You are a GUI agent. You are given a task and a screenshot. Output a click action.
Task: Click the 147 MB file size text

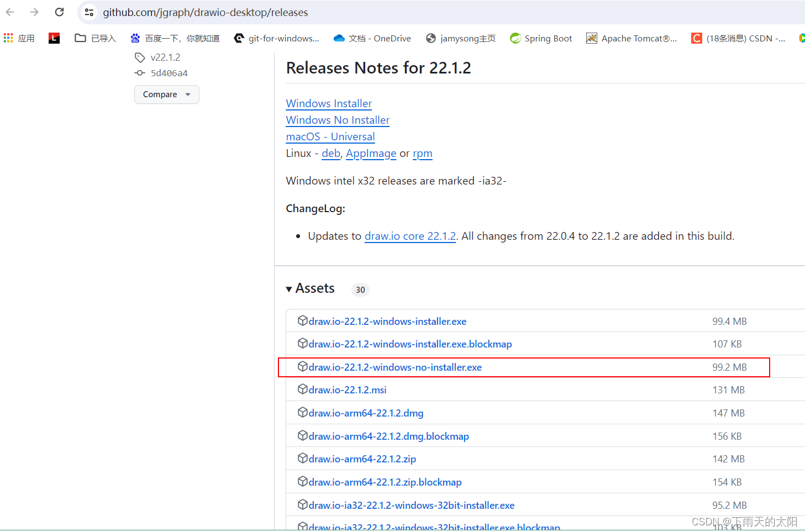tap(729, 413)
